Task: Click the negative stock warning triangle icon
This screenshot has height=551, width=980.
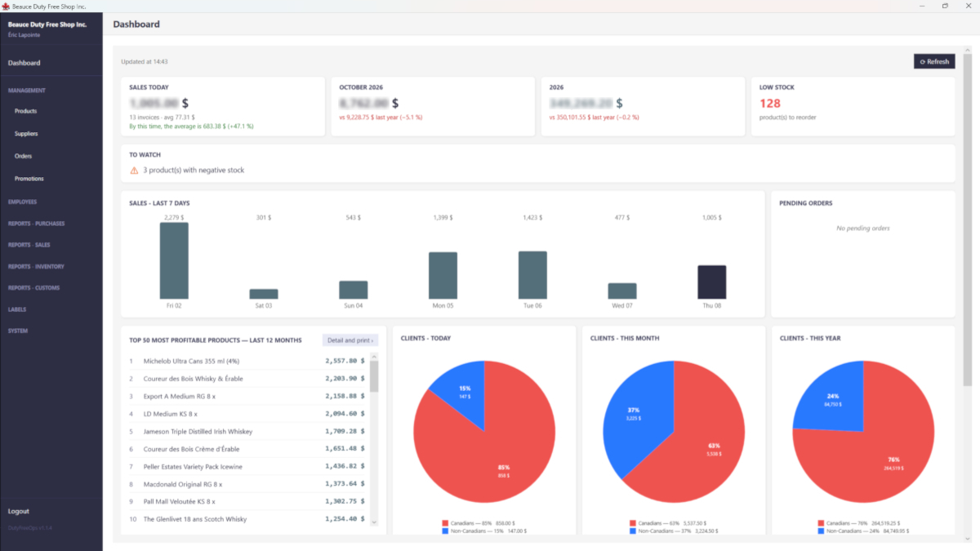Action: 134,171
